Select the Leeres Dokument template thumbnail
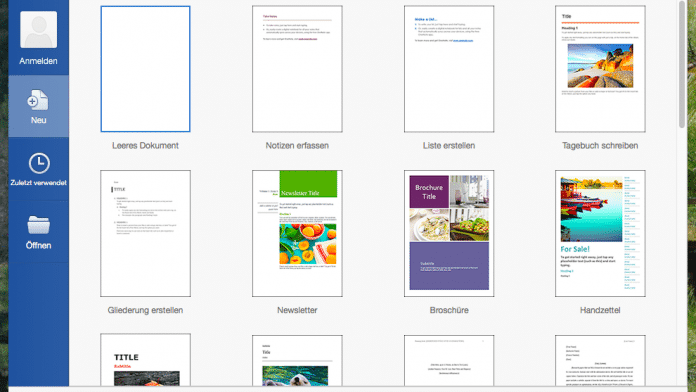The image size is (696, 392). pos(146,69)
